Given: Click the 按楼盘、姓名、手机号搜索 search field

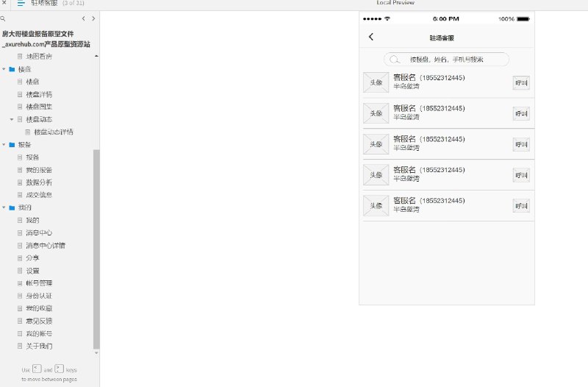Looking at the screenshot, I should pyautogui.click(x=446, y=60).
